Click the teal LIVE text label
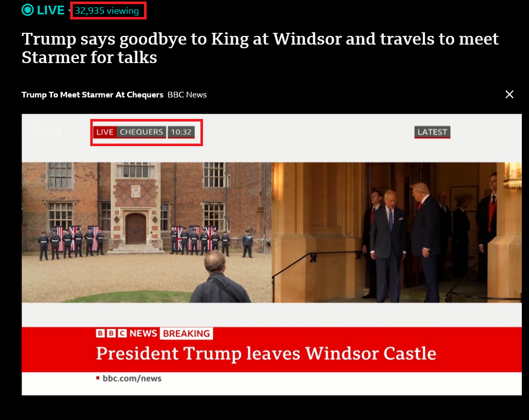The height and width of the screenshot is (420, 529). coord(51,10)
